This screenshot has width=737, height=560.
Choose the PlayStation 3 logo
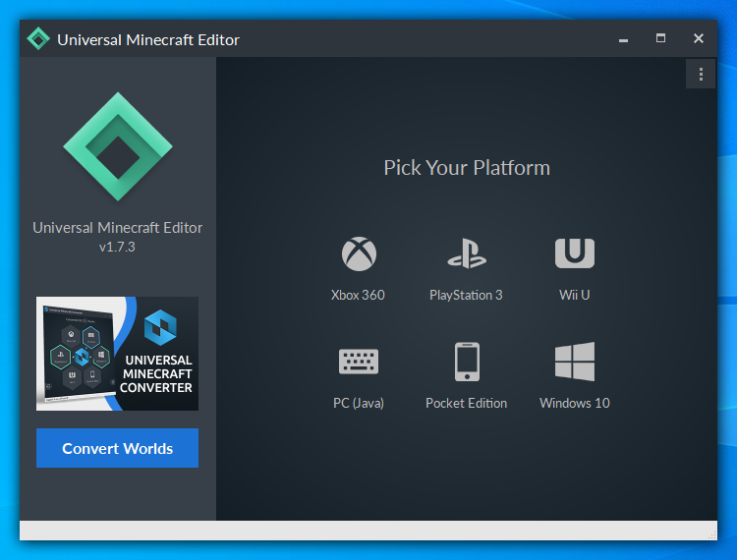pos(466,253)
